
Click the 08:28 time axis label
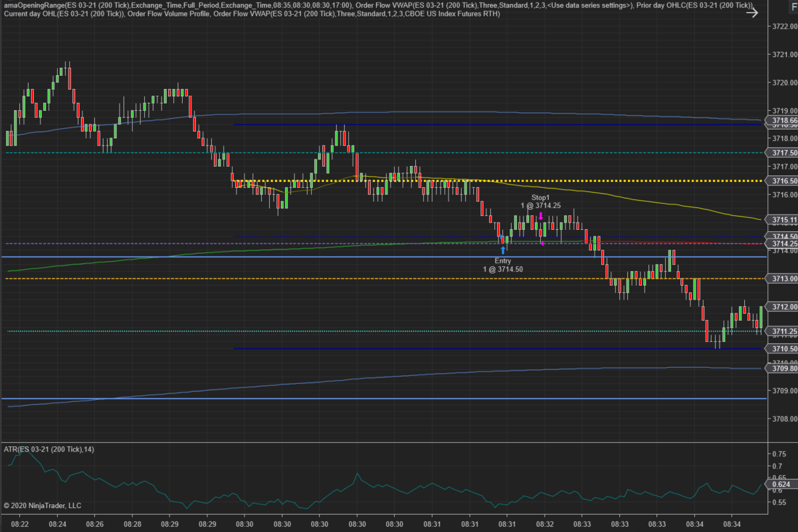click(132, 524)
